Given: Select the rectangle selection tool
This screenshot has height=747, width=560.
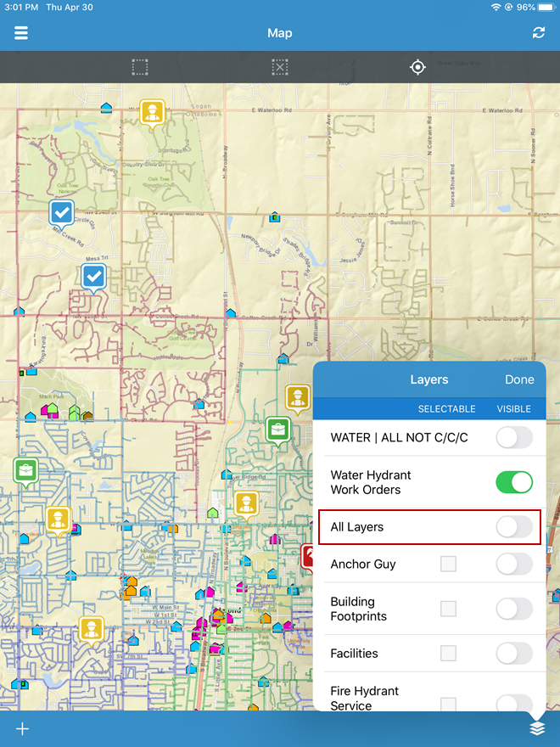Looking at the screenshot, I should [x=140, y=67].
